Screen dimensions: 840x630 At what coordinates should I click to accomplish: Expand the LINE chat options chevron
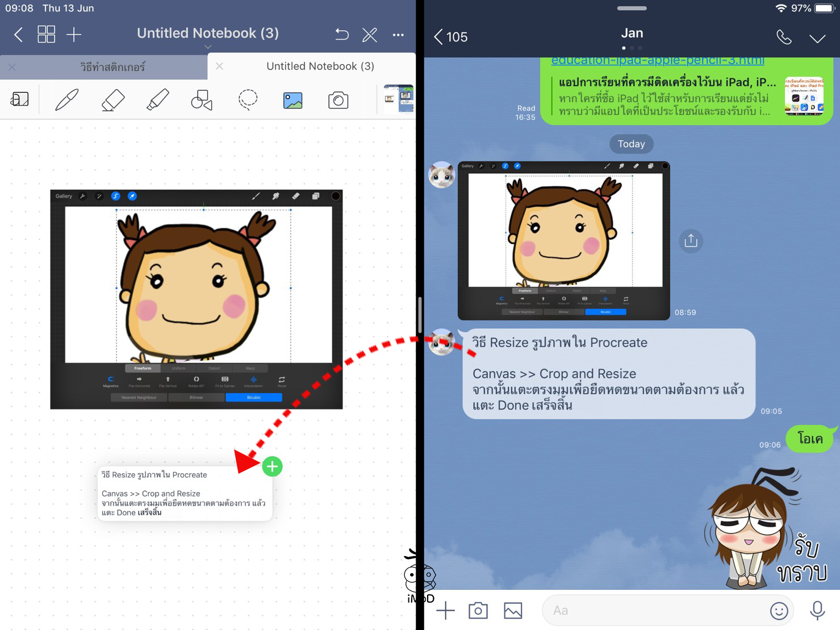point(817,38)
